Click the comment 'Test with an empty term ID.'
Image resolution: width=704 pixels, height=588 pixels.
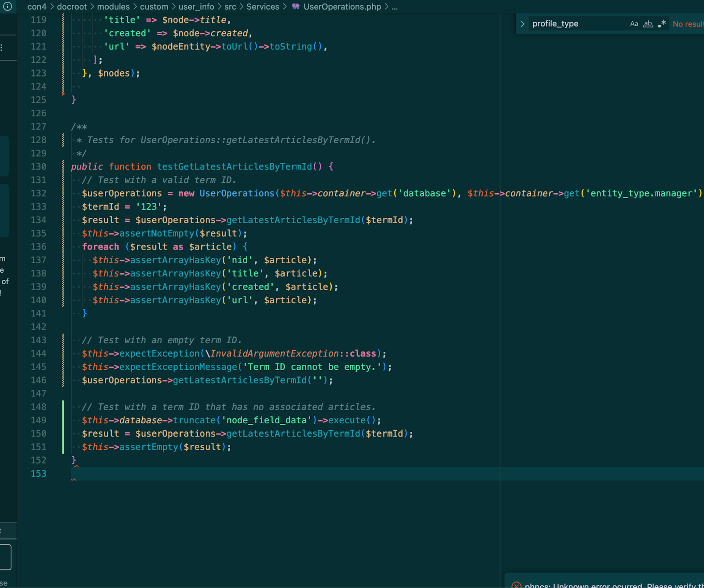[162, 340]
